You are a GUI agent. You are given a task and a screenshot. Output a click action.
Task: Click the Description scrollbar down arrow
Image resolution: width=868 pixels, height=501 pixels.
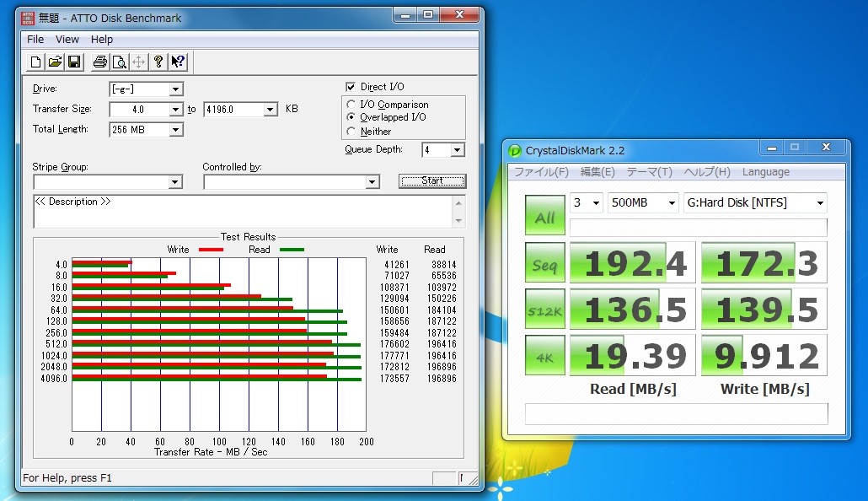(x=458, y=221)
